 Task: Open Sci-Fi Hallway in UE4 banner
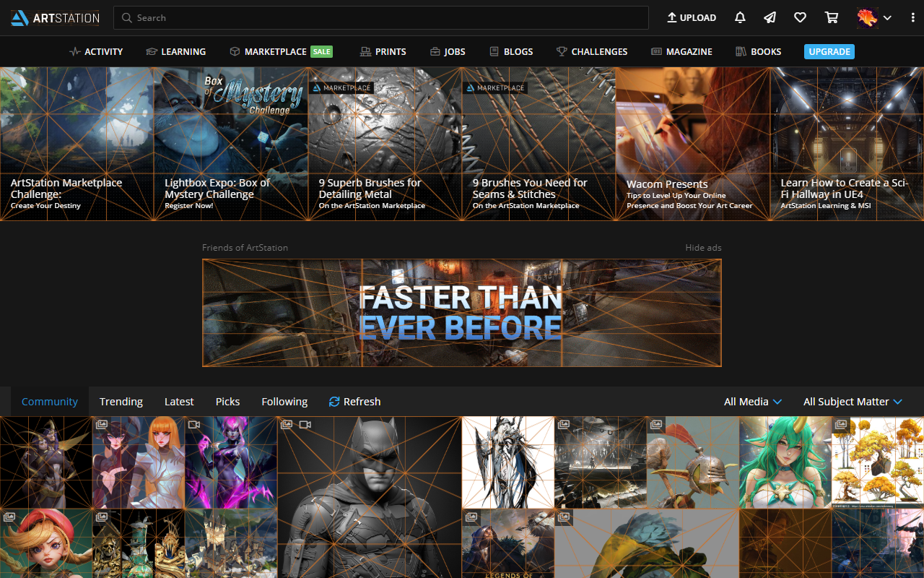pyautogui.click(x=847, y=144)
